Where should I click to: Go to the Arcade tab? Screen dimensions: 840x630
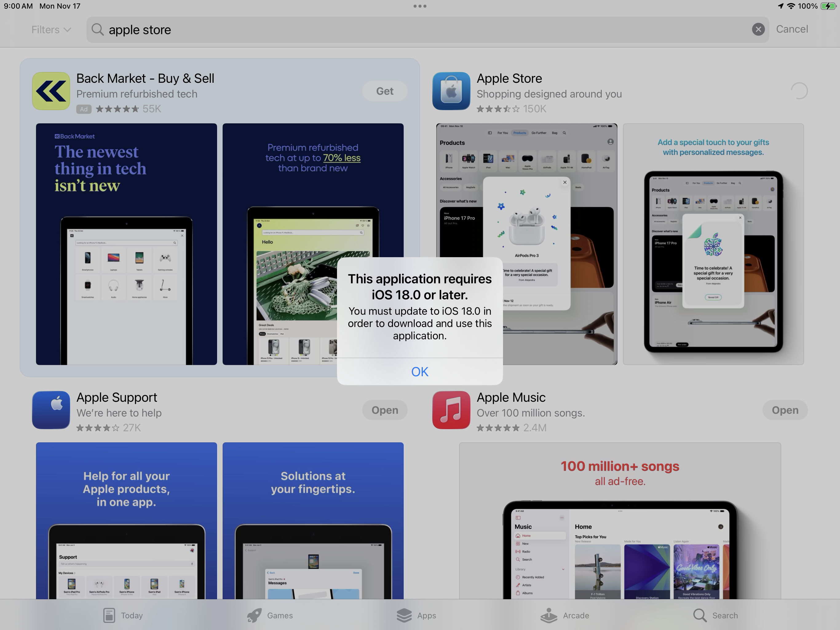[565, 615]
